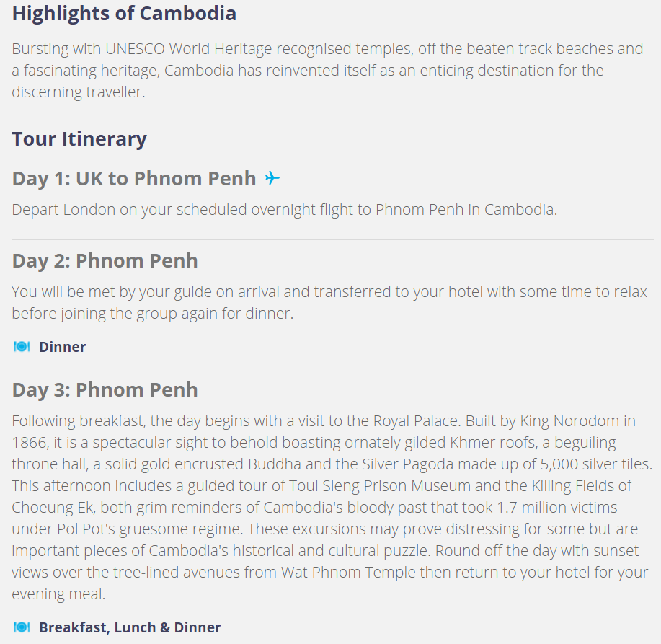Select the Highlights of Cambodia heading
Image resolution: width=661 pixels, height=644 pixels.
[x=124, y=14]
